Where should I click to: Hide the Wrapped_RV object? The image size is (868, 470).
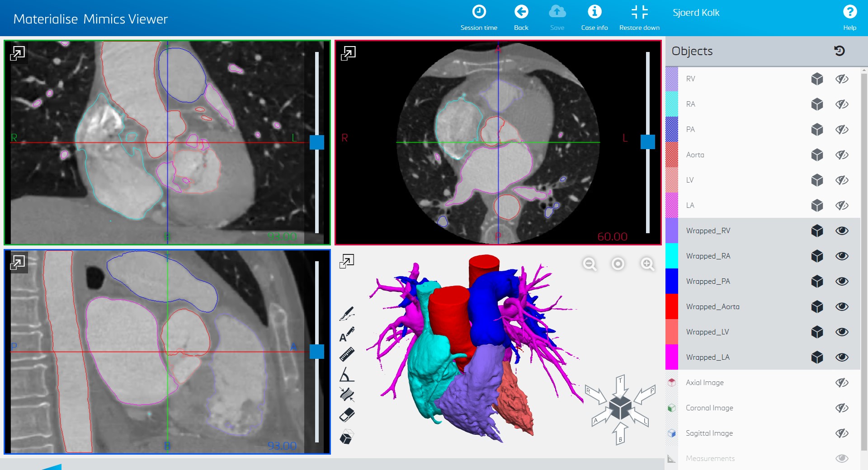[842, 231]
